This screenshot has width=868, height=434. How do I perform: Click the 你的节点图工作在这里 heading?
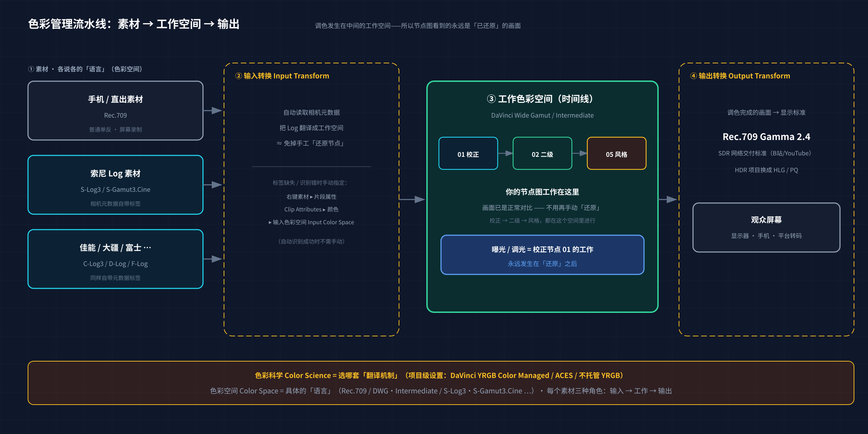pyautogui.click(x=542, y=192)
